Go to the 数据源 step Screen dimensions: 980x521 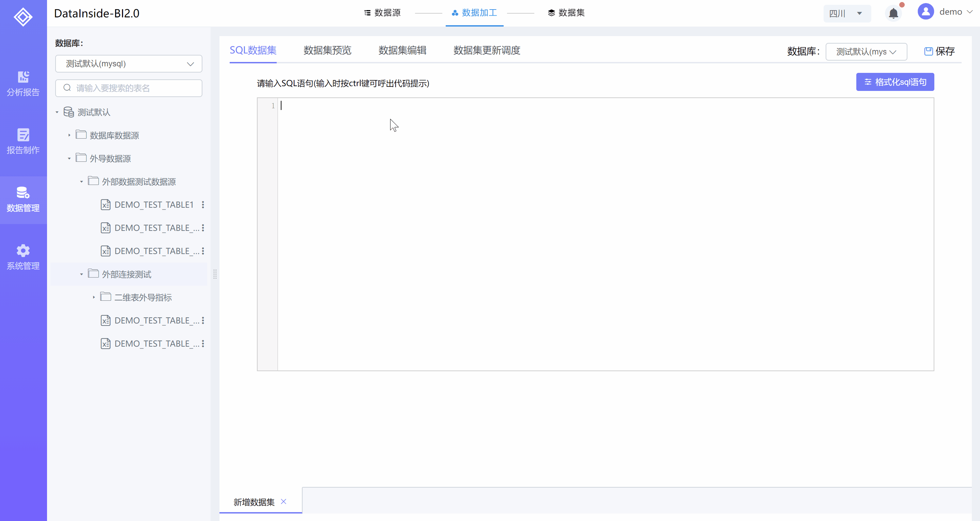click(382, 13)
